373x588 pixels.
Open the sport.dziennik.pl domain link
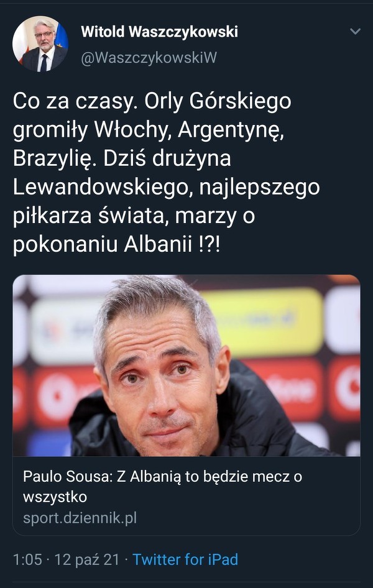pyautogui.click(x=80, y=518)
